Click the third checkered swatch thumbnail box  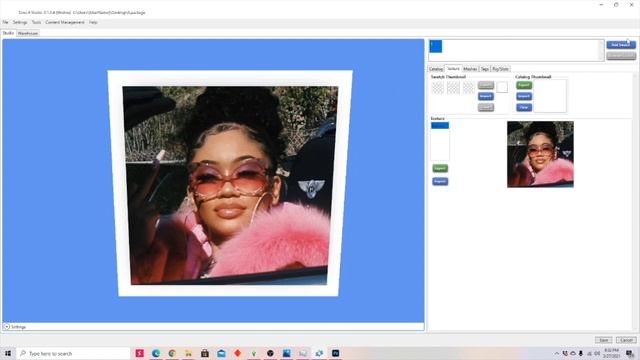[469, 87]
